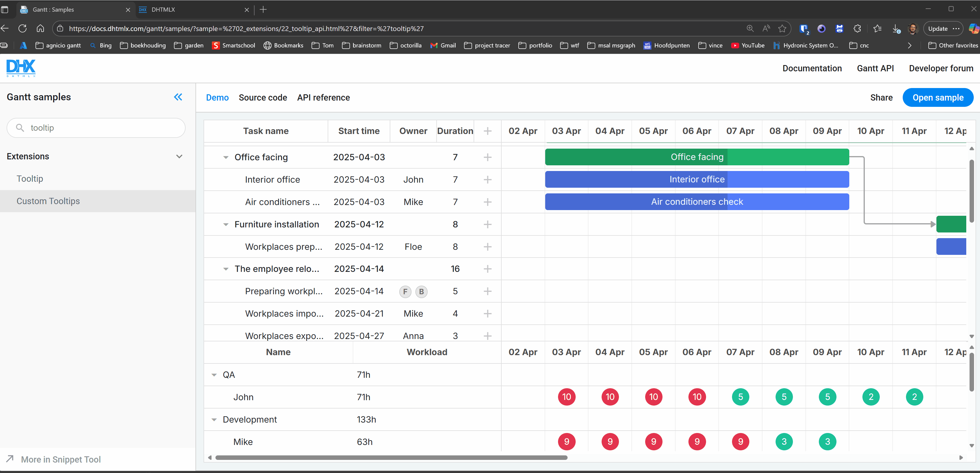The image size is (980, 473).
Task: Click the add-task plus in grid header
Action: 487,131
